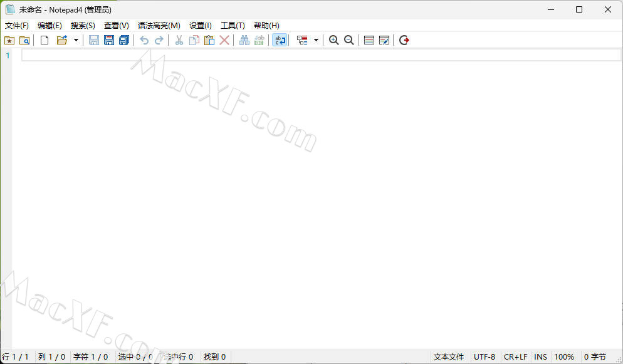Maximize the Notepad4 window

pyautogui.click(x=579, y=9)
